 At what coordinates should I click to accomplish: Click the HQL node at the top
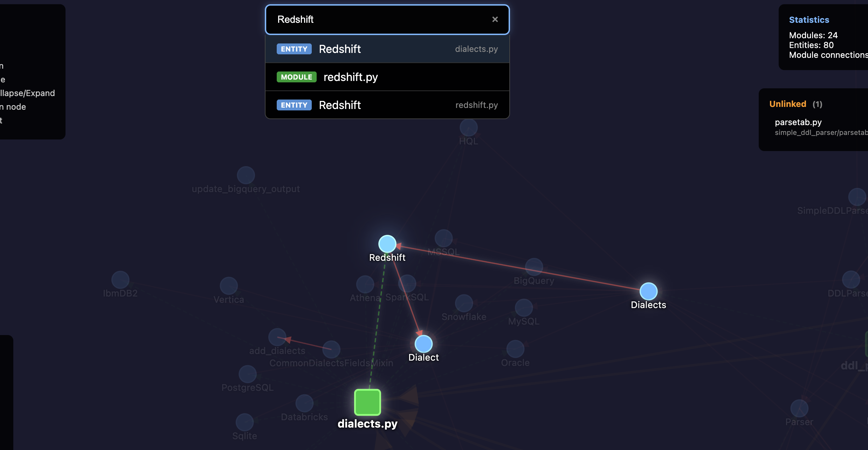(468, 128)
